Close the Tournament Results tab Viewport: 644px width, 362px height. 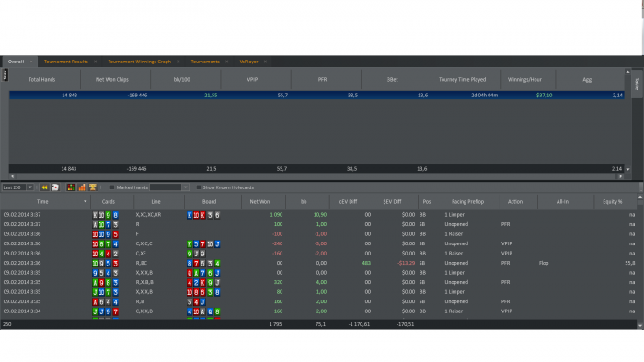pos(96,62)
